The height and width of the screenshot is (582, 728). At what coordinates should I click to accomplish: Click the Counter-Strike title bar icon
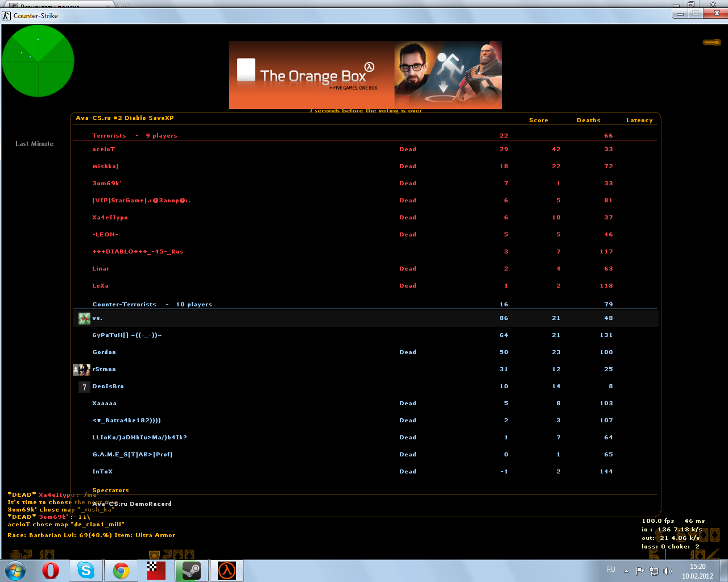point(6,16)
